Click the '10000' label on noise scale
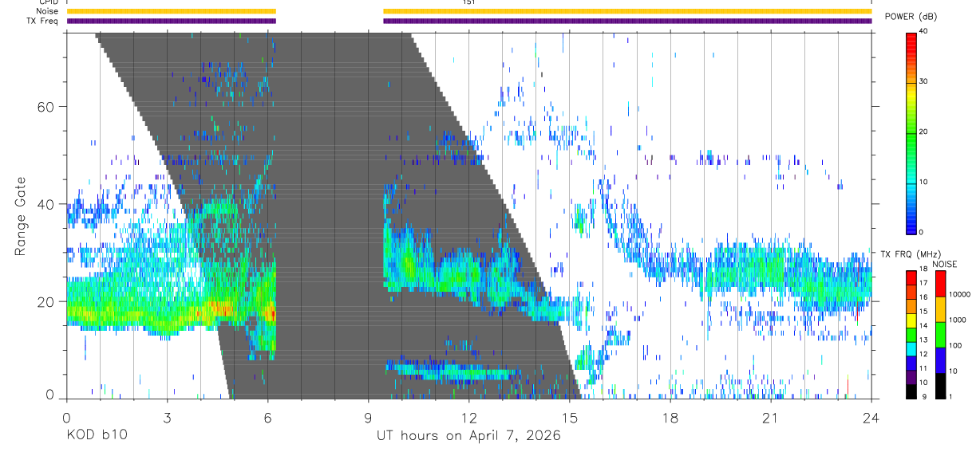This screenshot has height=452, width=980. pos(959,294)
